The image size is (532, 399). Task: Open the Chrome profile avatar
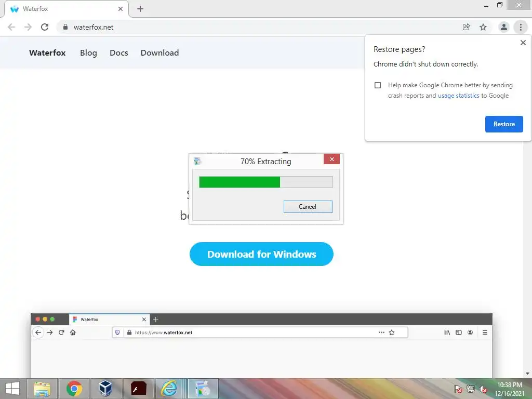[x=504, y=27]
